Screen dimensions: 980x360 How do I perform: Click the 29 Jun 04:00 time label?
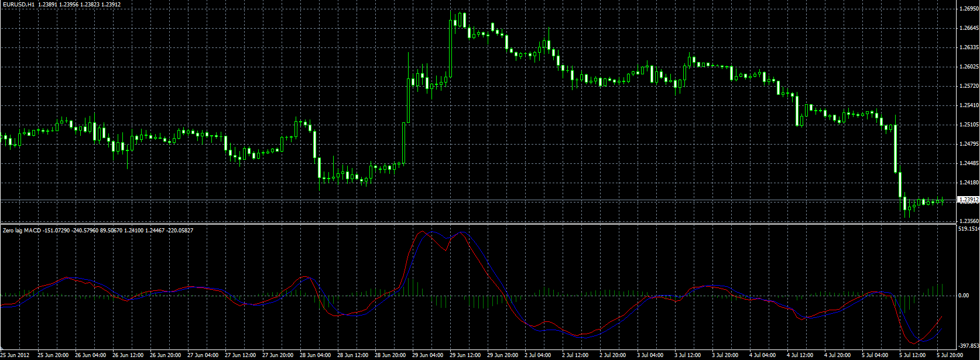click(428, 355)
